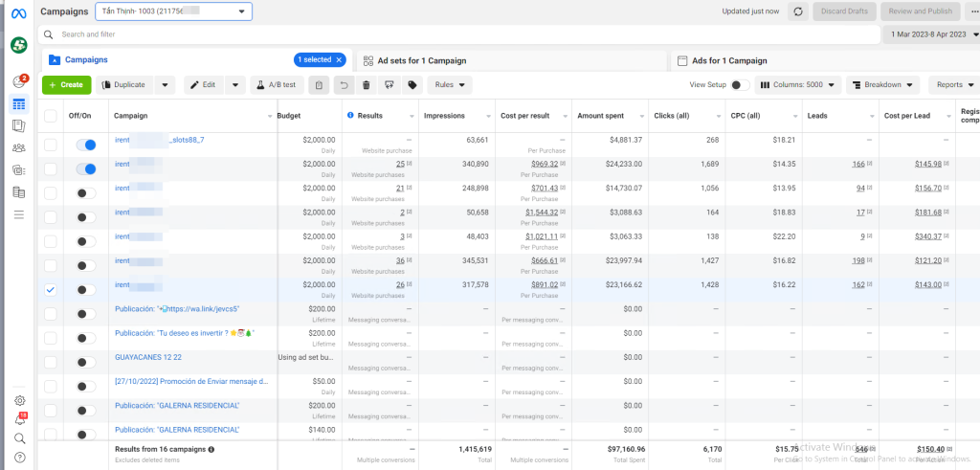
Task: Delete selected campaign with trash icon
Action: (x=367, y=85)
